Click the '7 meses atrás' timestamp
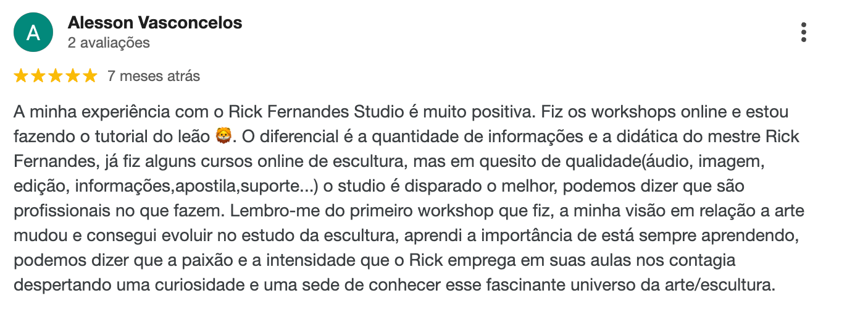 click(154, 76)
